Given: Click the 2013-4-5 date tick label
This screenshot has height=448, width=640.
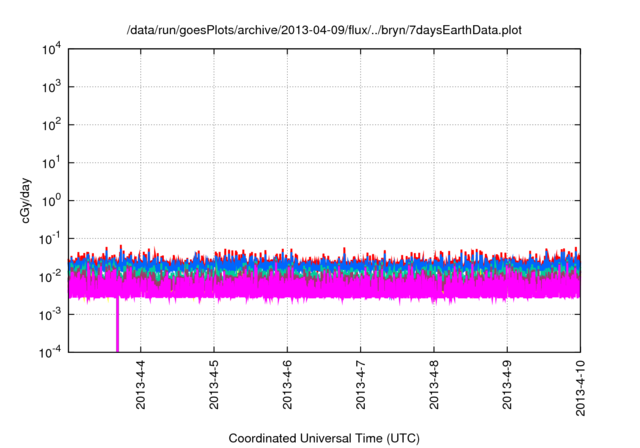Looking at the screenshot, I should 214,385.
